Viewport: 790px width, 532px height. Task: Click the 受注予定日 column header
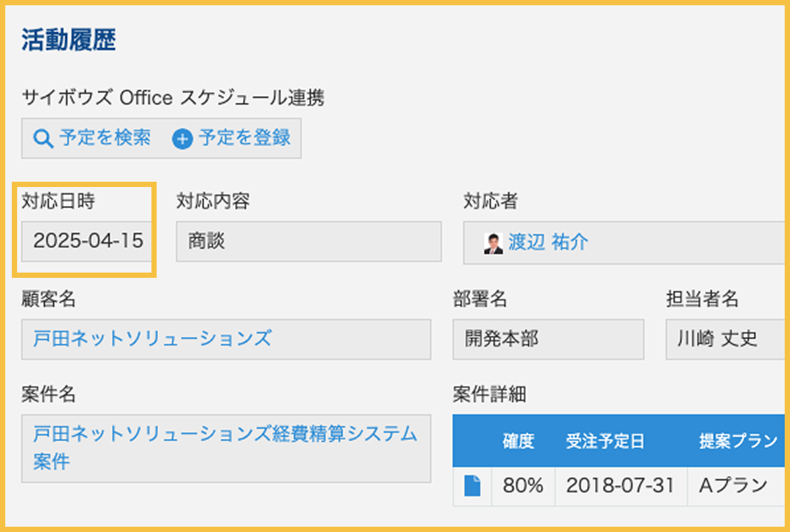(x=605, y=441)
